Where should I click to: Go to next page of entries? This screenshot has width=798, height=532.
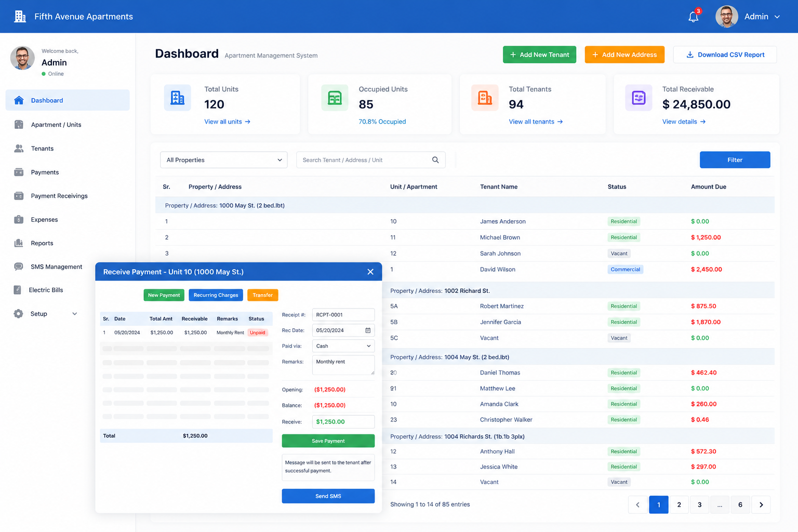pos(761,504)
